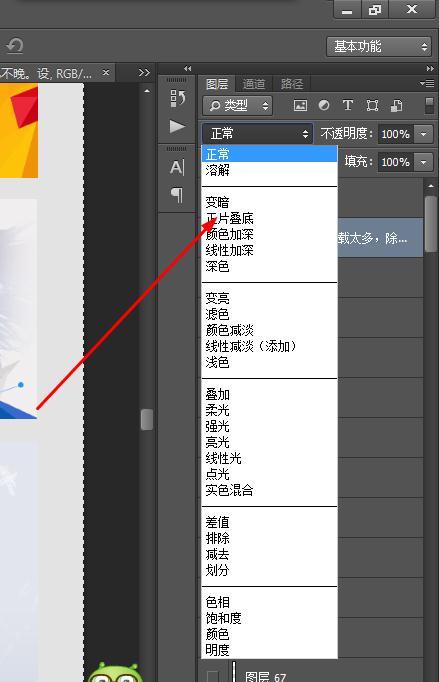Open the 基本功能 workspace dropdown
Viewport: 439px width, 682px height.
click(x=379, y=47)
